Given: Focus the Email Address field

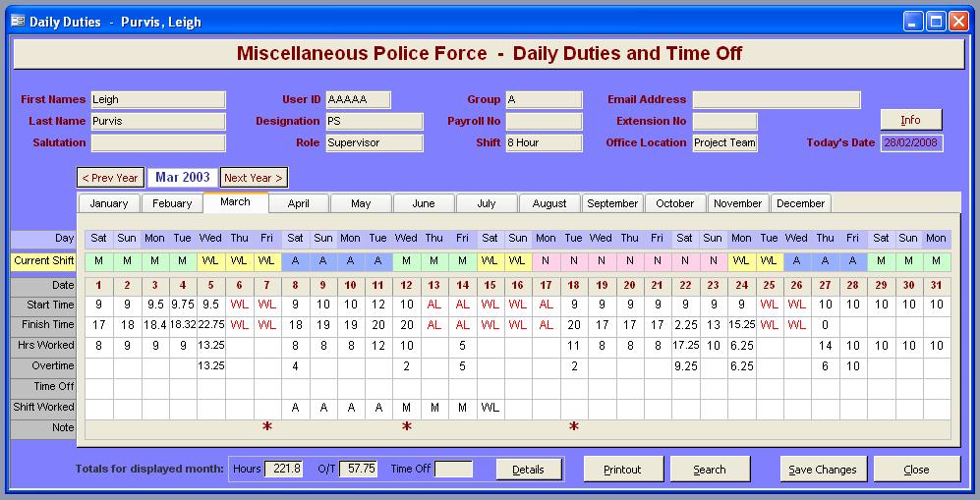Looking at the screenshot, I should (x=776, y=99).
